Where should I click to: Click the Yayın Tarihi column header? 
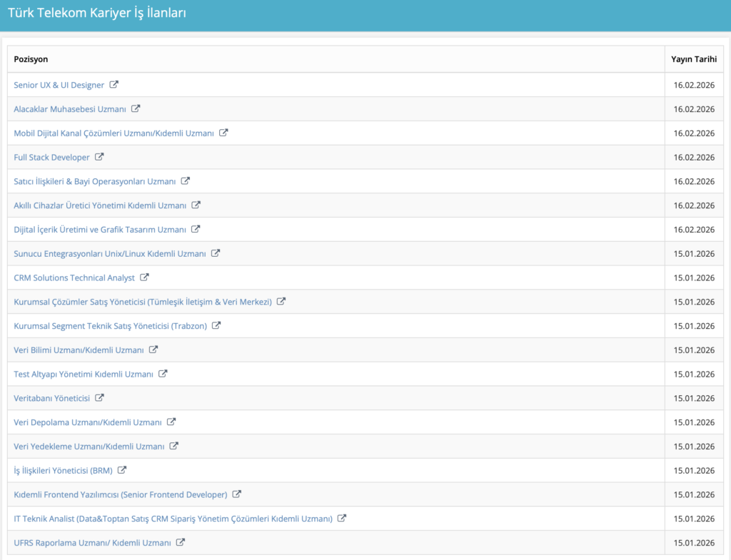pos(693,59)
